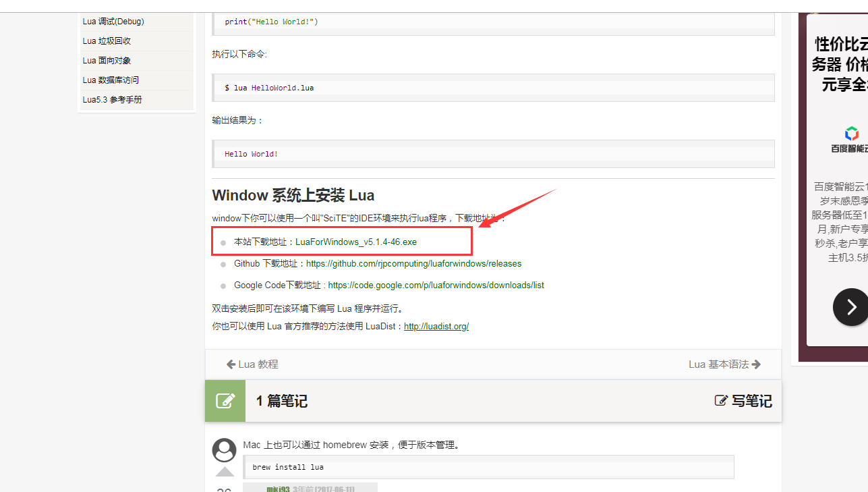Click the commenter's avatar icon
This screenshot has height=492, width=868.
click(x=224, y=450)
